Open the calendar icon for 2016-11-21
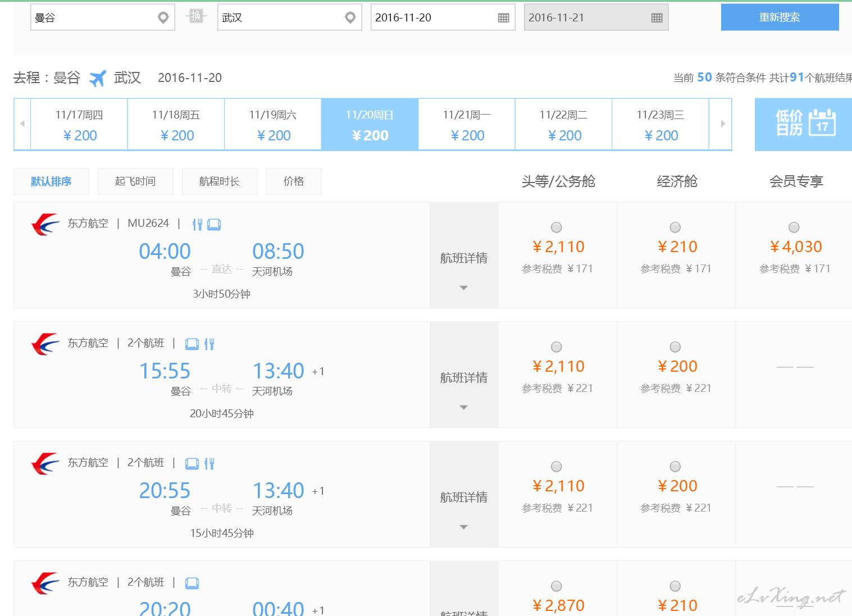 tap(657, 18)
